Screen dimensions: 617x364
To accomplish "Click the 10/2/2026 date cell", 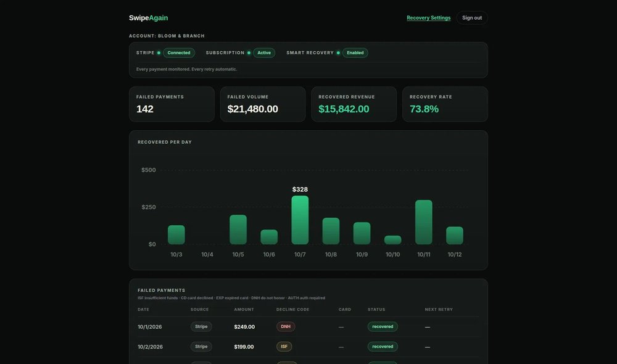I will coord(150,347).
